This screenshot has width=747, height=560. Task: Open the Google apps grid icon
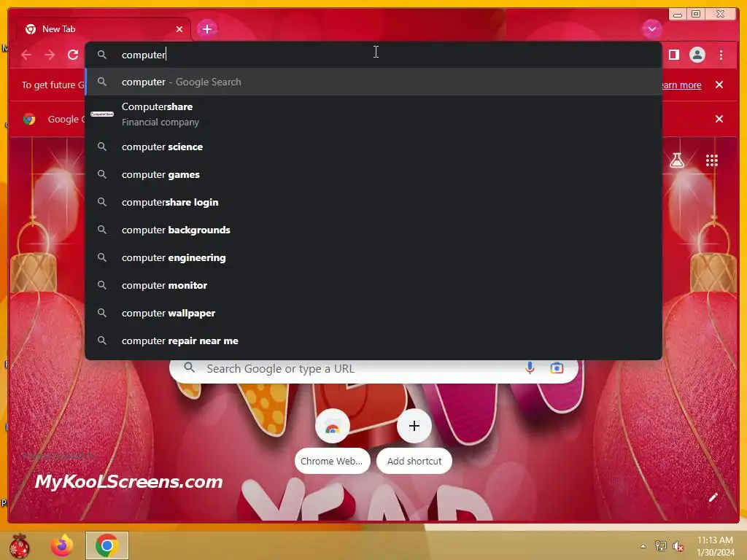point(711,160)
